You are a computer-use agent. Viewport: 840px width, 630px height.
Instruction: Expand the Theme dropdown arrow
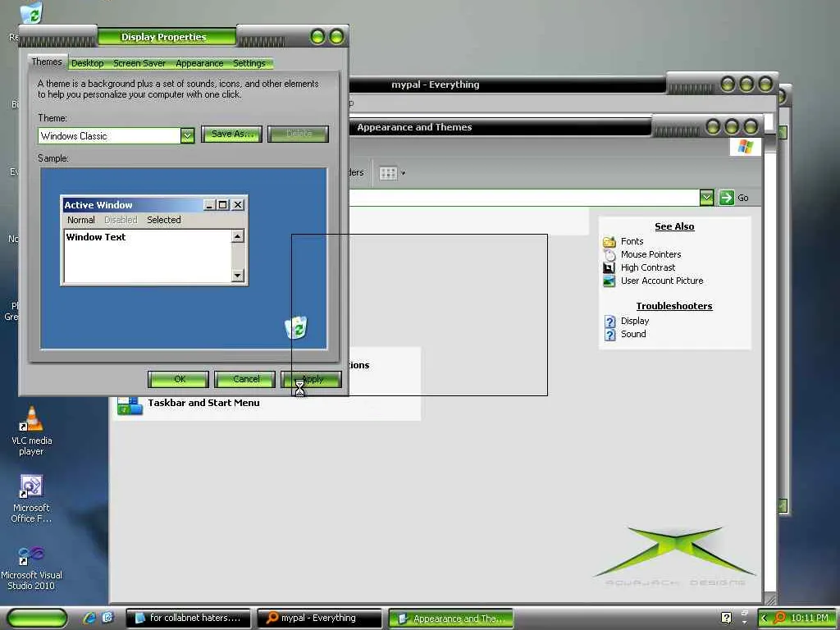point(187,135)
